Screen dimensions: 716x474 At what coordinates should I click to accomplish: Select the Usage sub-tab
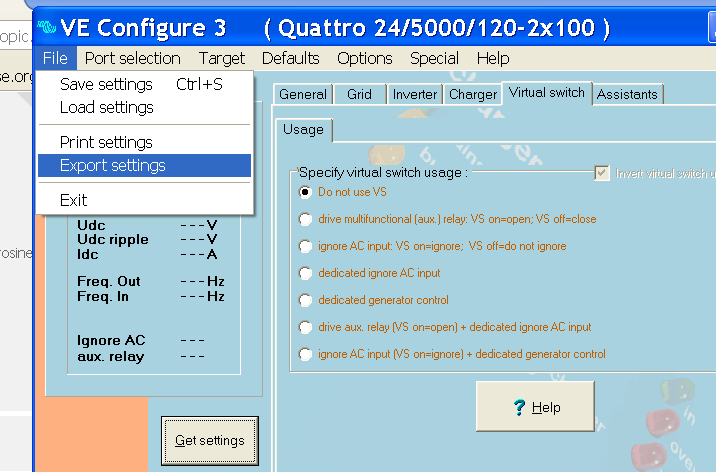tap(303, 130)
